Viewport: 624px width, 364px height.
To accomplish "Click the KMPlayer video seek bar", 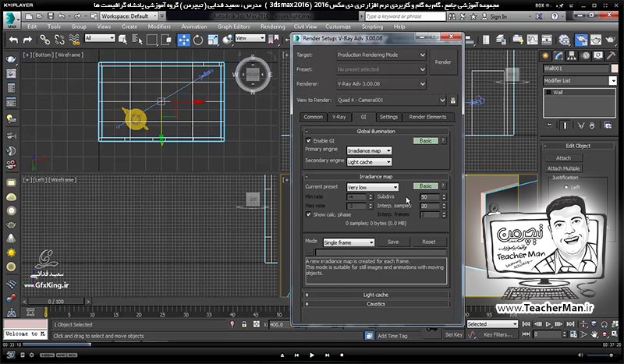I will [x=312, y=345].
